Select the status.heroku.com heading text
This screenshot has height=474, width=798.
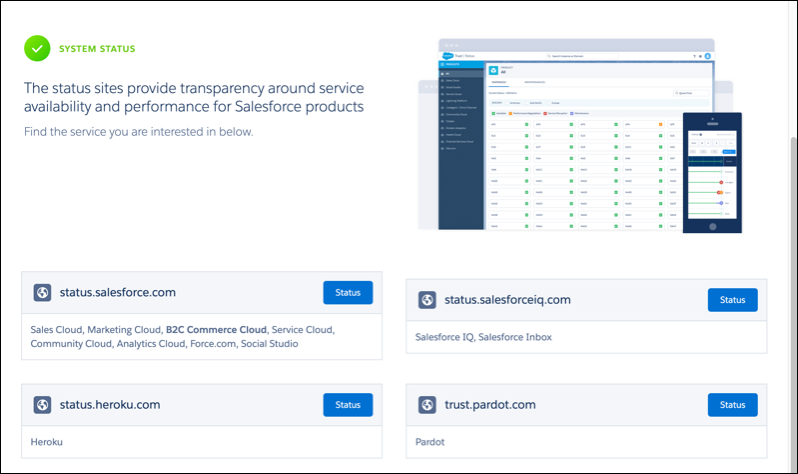coord(110,405)
